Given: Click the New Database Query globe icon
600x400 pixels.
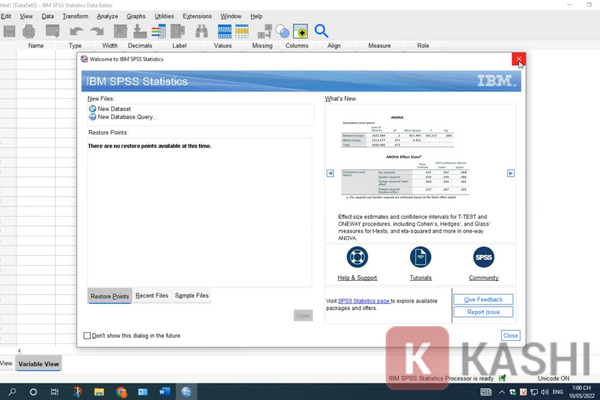Looking at the screenshot, I should tap(92, 117).
